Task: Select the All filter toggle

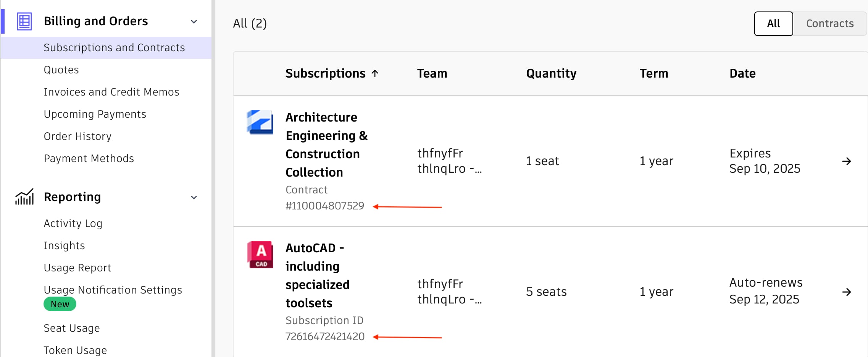Action: tap(773, 24)
